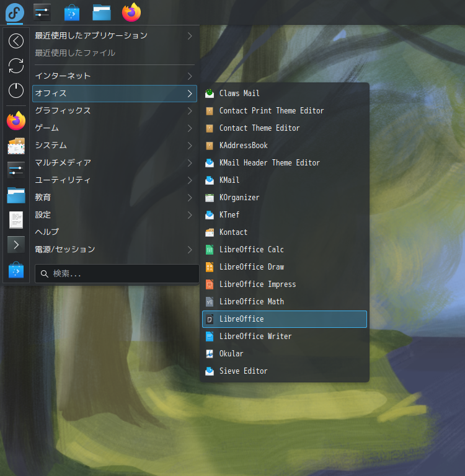This screenshot has width=465, height=476.
Task: Click the Okular icon
Action: pyautogui.click(x=210, y=354)
